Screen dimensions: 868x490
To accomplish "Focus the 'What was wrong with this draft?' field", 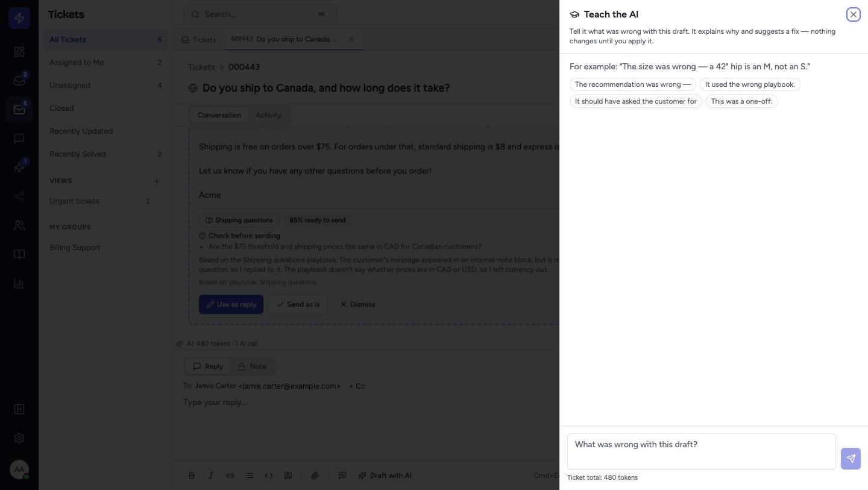I will click(701, 451).
